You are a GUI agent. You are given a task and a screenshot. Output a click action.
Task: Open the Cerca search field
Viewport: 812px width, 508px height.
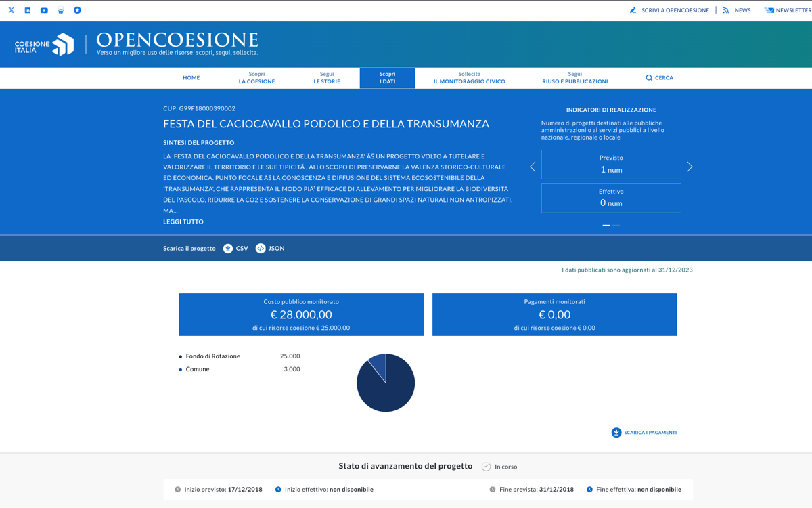(659, 78)
